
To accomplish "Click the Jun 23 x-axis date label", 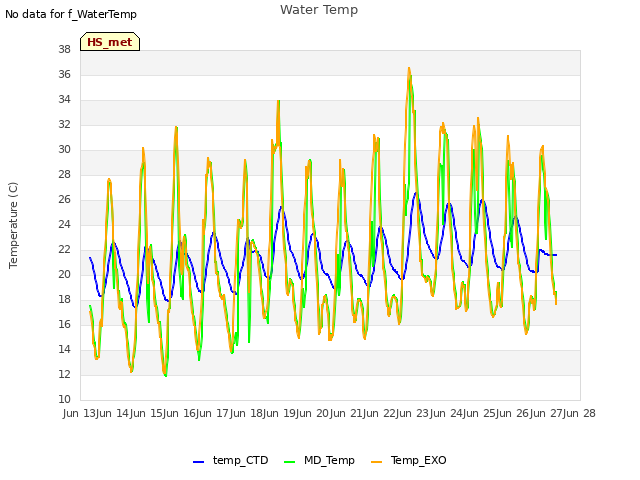I will click(414, 413).
